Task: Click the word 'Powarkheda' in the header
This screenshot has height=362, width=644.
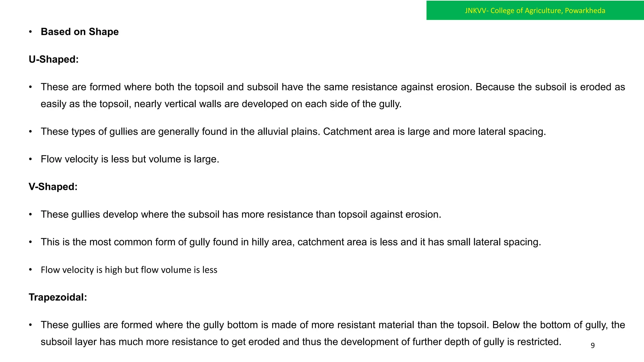Action: click(x=585, y=10)
